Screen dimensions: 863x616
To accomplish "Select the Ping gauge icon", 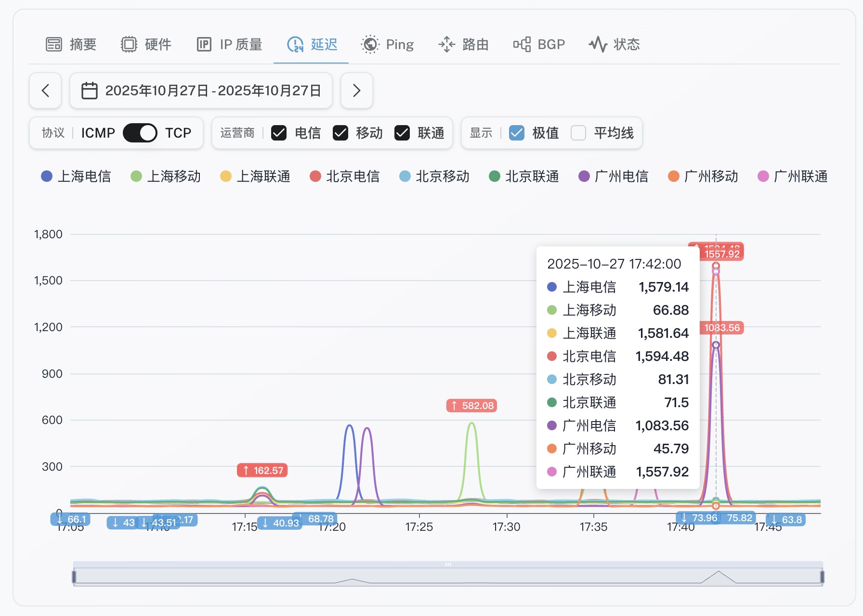I will (370, 44).
